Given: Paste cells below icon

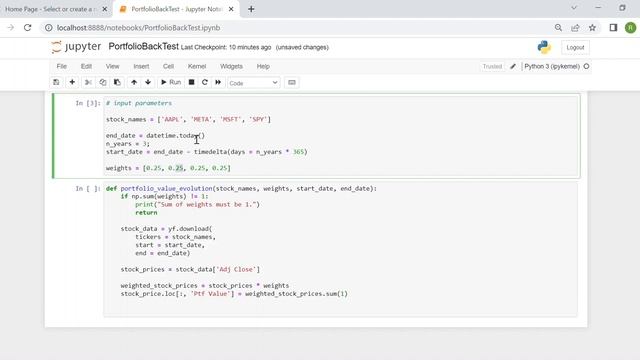Looking at the screenshot, I should tap(117, 82).
